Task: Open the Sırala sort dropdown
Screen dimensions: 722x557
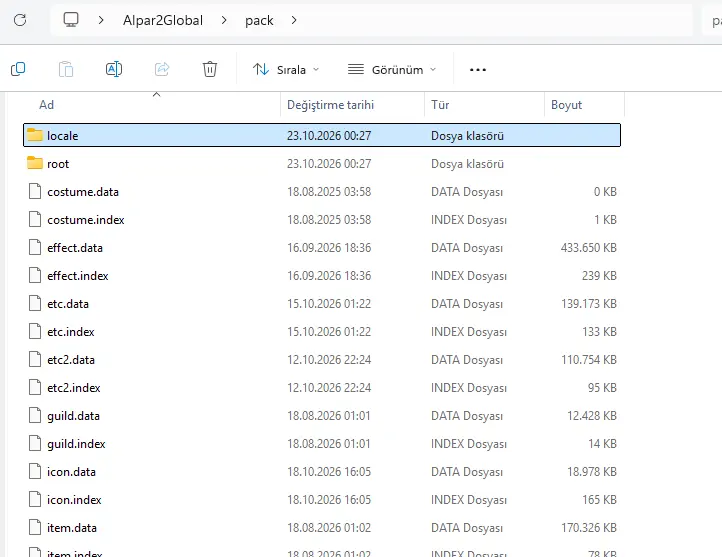Action: (x=286, y=70)
